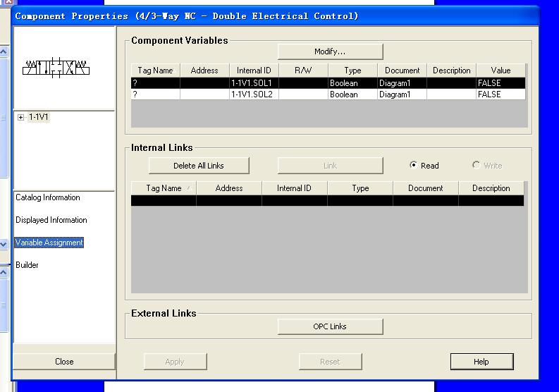Click Description header in Internal Links table
Viewport: 559px width, 392px height.
click(491, 188)
